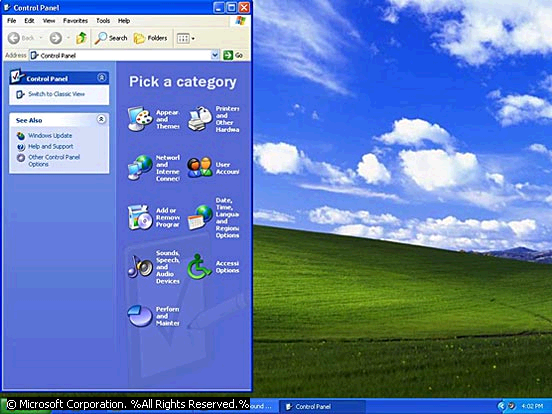Maximize the Control Panel window
Image resolution: width=552 pixels, height=414 pixels.
point(231,7)
